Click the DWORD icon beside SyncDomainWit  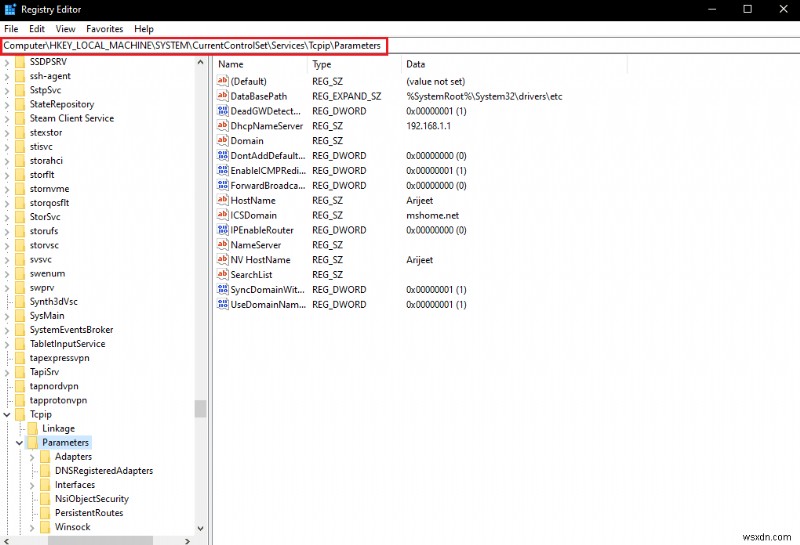(222, 289)
